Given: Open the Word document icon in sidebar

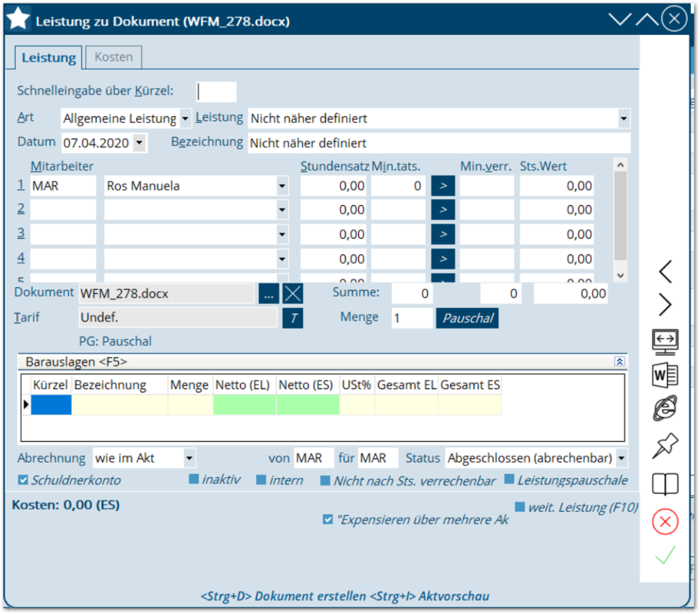Looking at the screenshot, I should pos(664,375).
